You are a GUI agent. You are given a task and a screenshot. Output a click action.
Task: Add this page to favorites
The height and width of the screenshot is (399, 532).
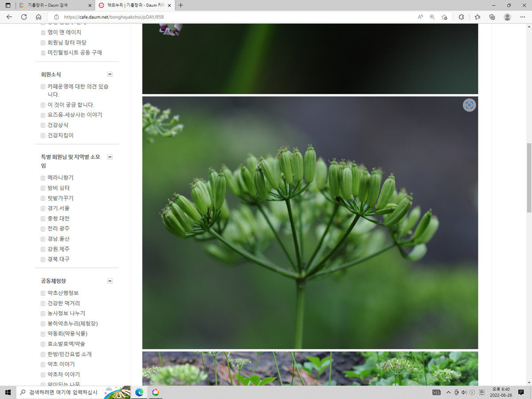pyautogui.click(x=444, y=17)
